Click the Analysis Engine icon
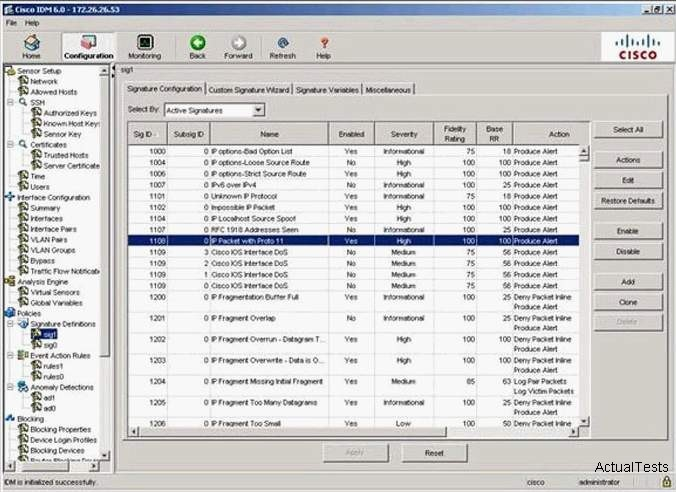This screenshot has width=676, height=492. (x=10, y=281)
